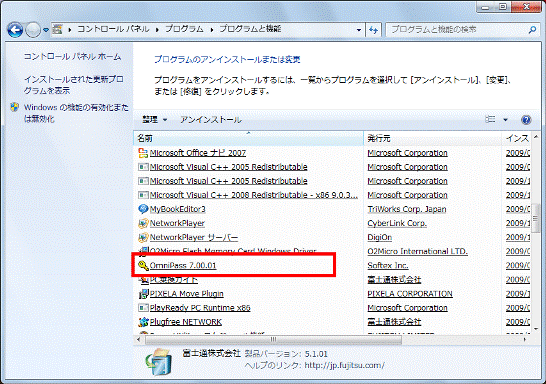Open the 整理 menu dropdown
The image size is (546, 384).
tap(155, 120)
